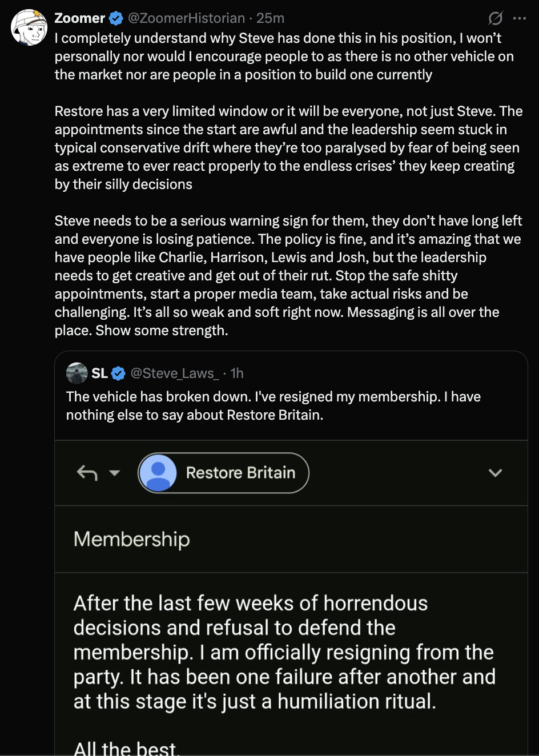Open the quoted tweet text by Steve
Image resolution: width=539 pixels, height=756 pixels.
pyautogui.click(x=273, y=405)
